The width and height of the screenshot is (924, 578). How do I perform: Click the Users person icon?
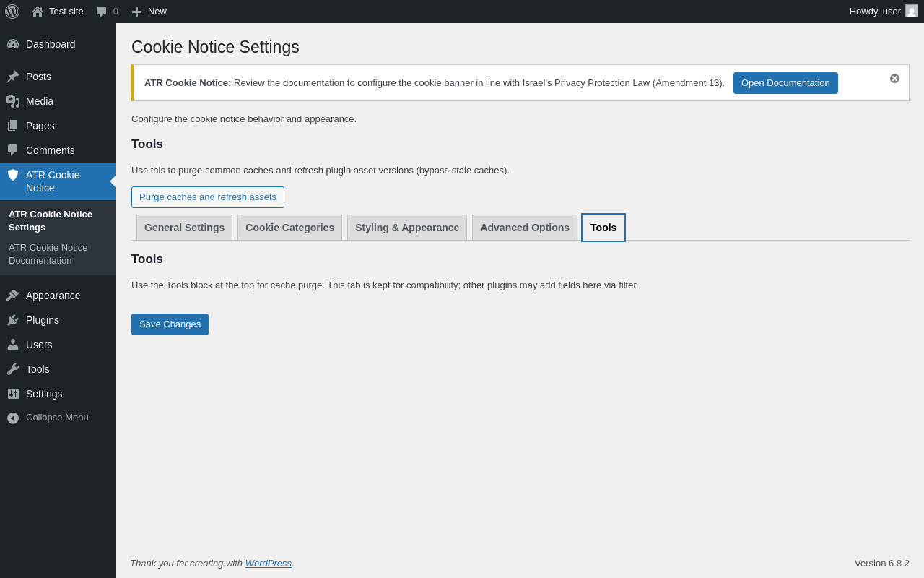pyautogui.click(x=13, y=345)
